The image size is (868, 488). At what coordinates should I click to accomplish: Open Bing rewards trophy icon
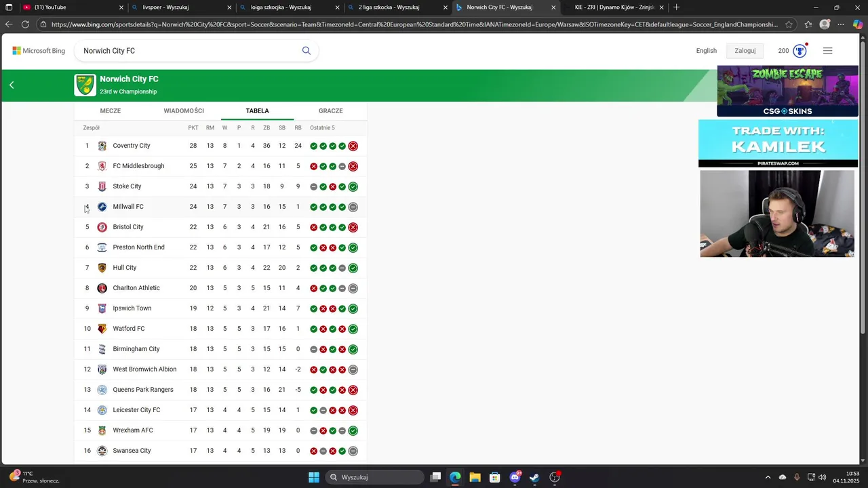800,51
